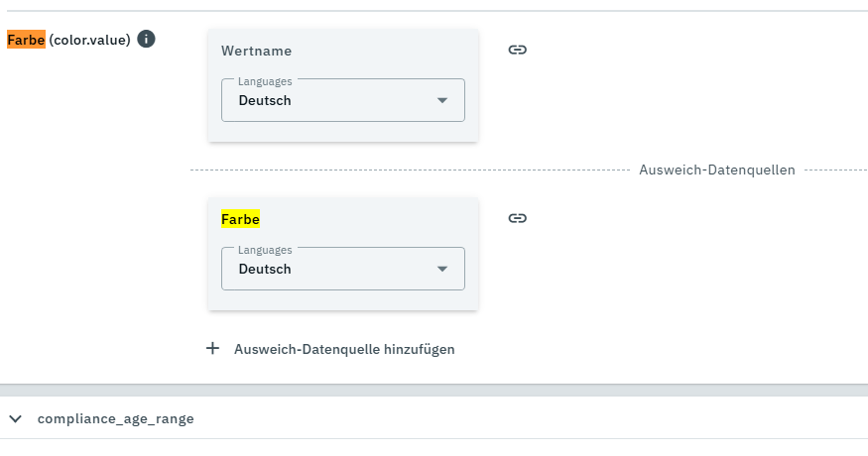Click the (color.value) attribute key text
Screen dimensions: 868x456
click(x=89, y=40)
